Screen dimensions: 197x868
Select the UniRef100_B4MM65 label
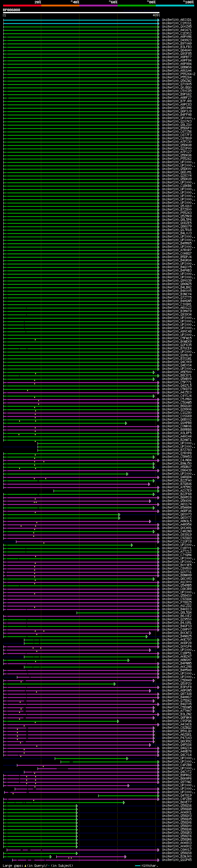click(177, 244)
